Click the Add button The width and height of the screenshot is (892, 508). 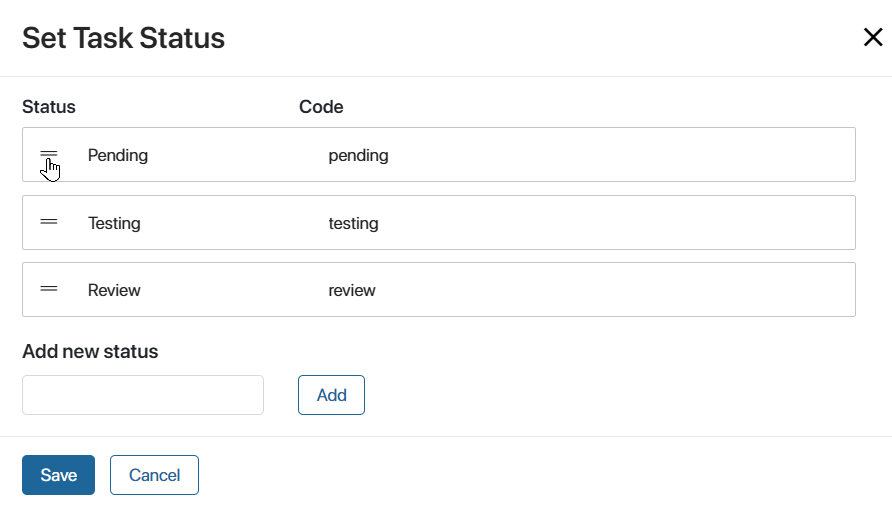point(331,395)
